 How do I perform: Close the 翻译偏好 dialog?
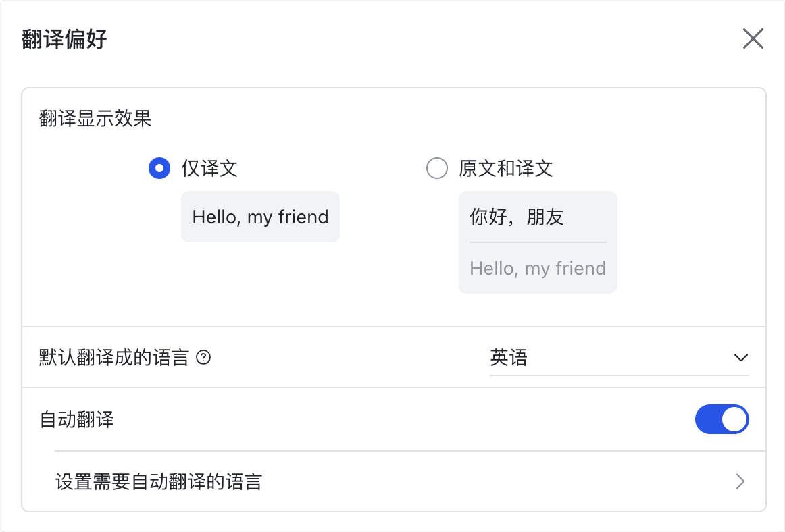(753, 39)
